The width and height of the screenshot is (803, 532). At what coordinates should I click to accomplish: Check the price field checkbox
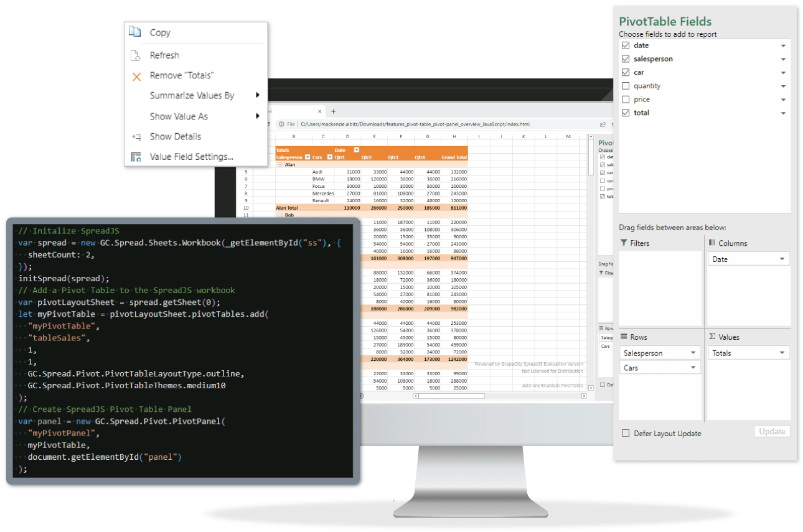[x=626, y=99]
